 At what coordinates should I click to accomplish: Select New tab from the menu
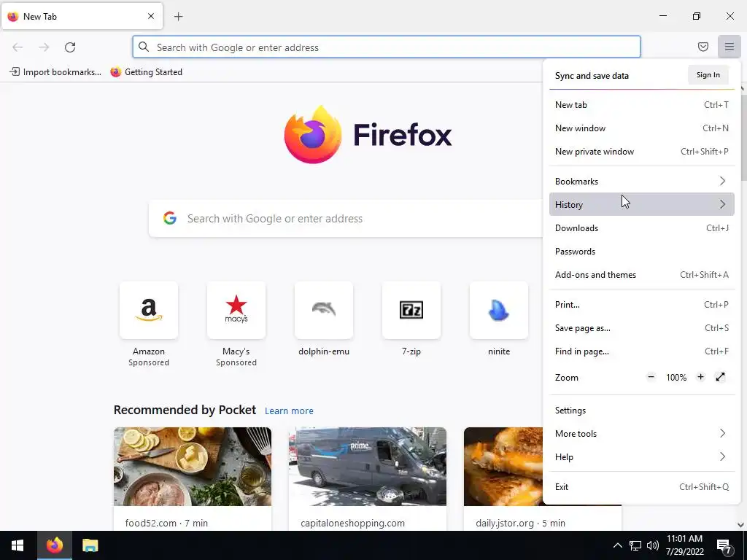[642, 105]
